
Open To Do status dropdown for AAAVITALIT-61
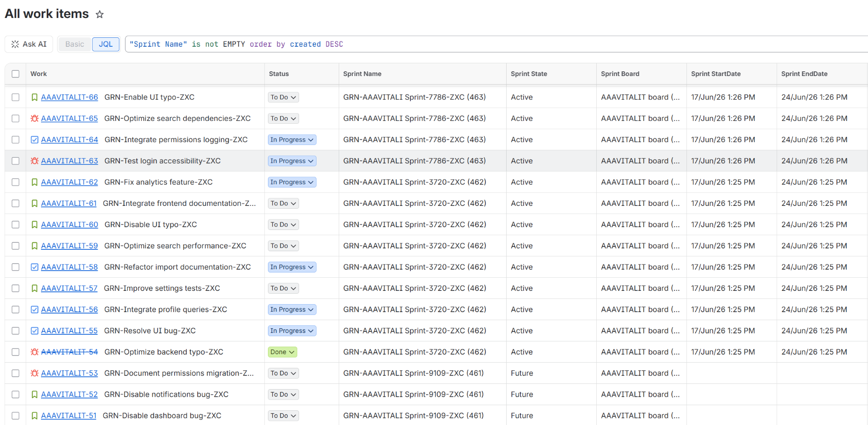283,204
